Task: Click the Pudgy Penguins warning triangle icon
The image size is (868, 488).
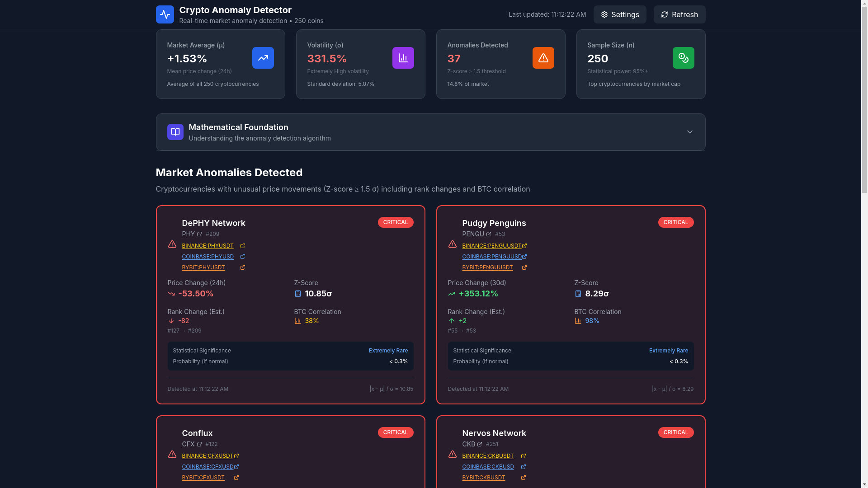Action: pyautogui.click(x=452, y=244)
